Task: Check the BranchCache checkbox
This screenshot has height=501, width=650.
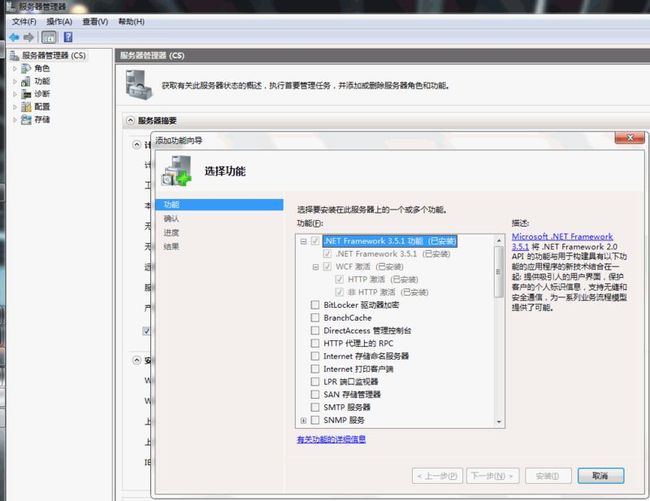Action: pos(315,318)
